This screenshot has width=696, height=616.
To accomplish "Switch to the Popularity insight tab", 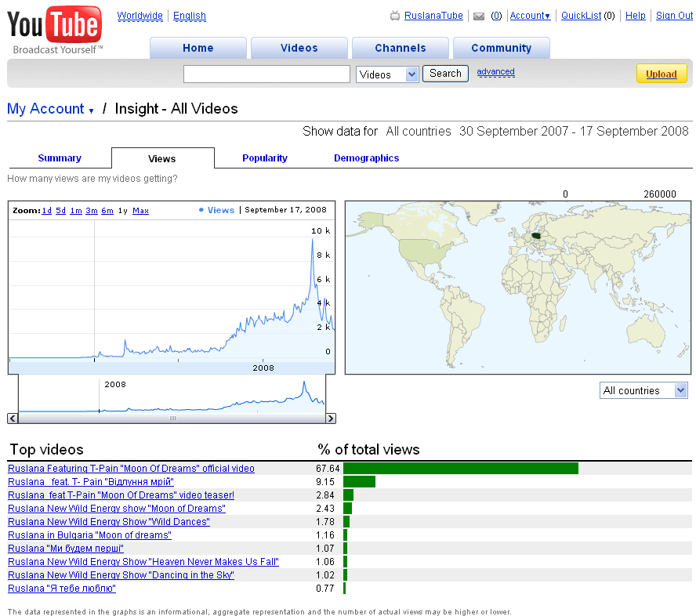I will [x=265, y=158].
